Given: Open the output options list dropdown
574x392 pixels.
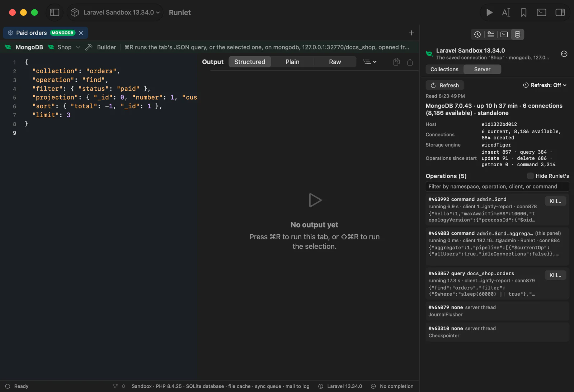Looking at the screenshot, I should (x=370, y=62).
